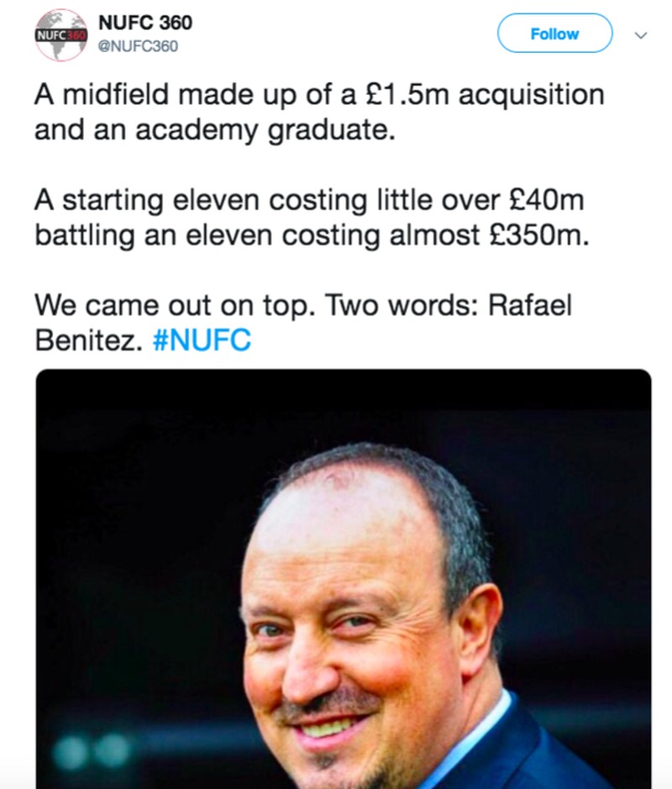
Task: Open the @NUFC360 handle link
Action: (139, 47)
